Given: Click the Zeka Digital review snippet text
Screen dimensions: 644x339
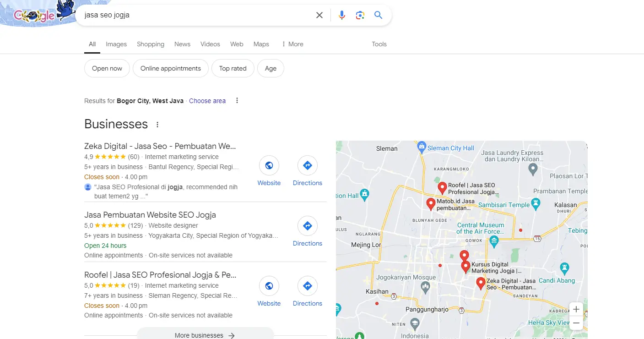Looking at the screenshot, I should click(x=166, y=191).
